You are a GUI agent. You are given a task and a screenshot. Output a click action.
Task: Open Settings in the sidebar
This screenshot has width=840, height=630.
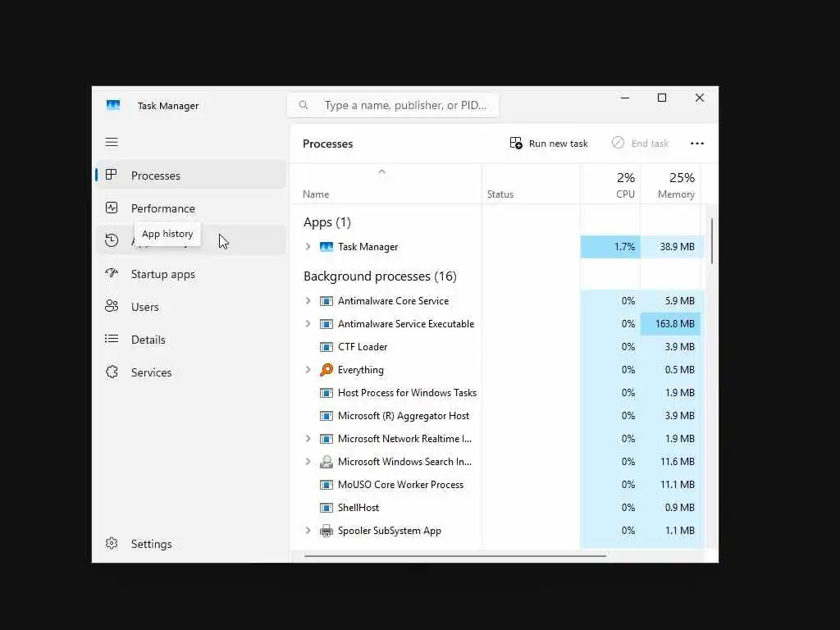pyautogui.click(x=191, y=543)
